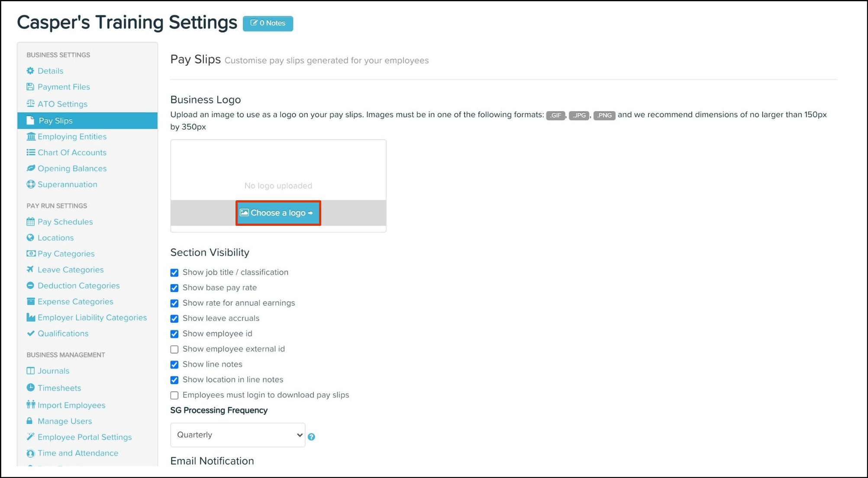Click the Timesheets clock icon

click(x=30, y=388)
